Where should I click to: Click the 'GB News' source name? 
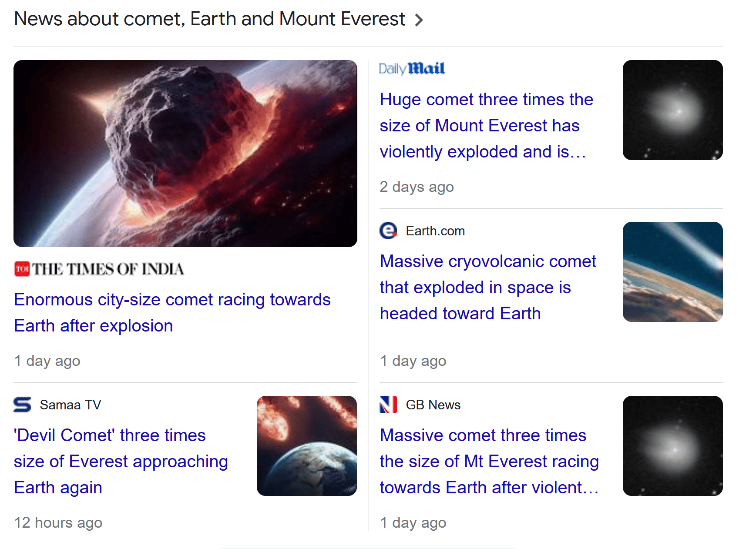(x=433, y=405)
